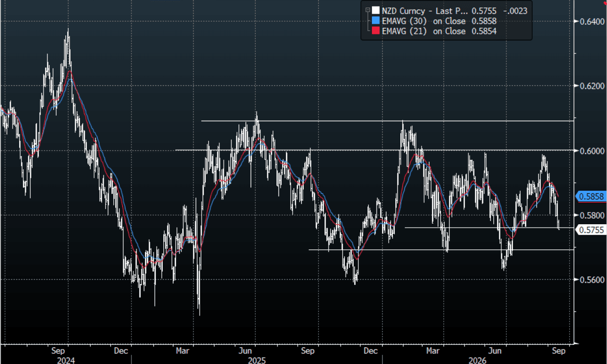The height and width of the screenshot is (364, 607).
Task: Click the 0.6000 price axis label
Action: coord(591,150)
